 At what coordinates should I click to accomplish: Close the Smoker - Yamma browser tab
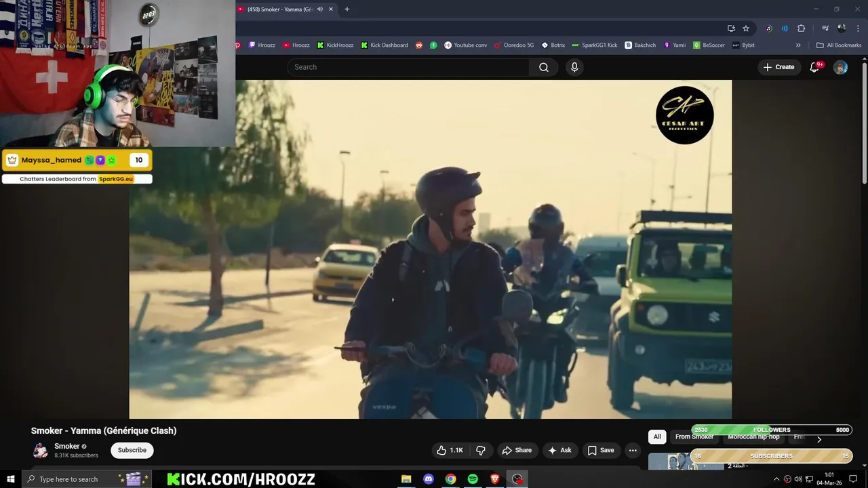(331, 9)
